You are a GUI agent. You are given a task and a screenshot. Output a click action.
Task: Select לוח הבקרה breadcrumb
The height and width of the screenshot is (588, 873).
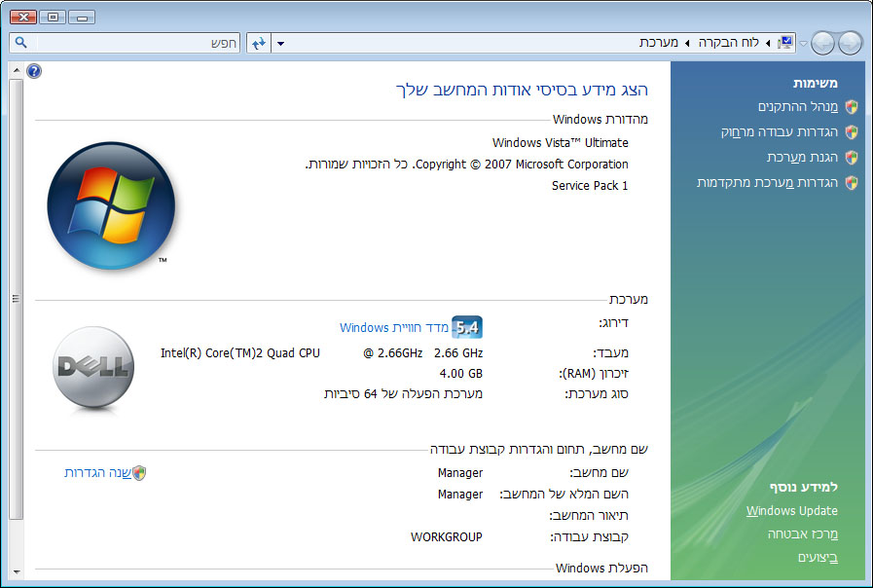click(x=728, y=42)
